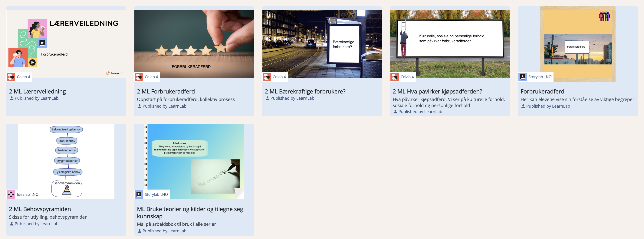Click the Colab icon on Hva påvirker kjøpsadferden card
The height and width of the screenshot is (239, 644).
tap(395, 77)
